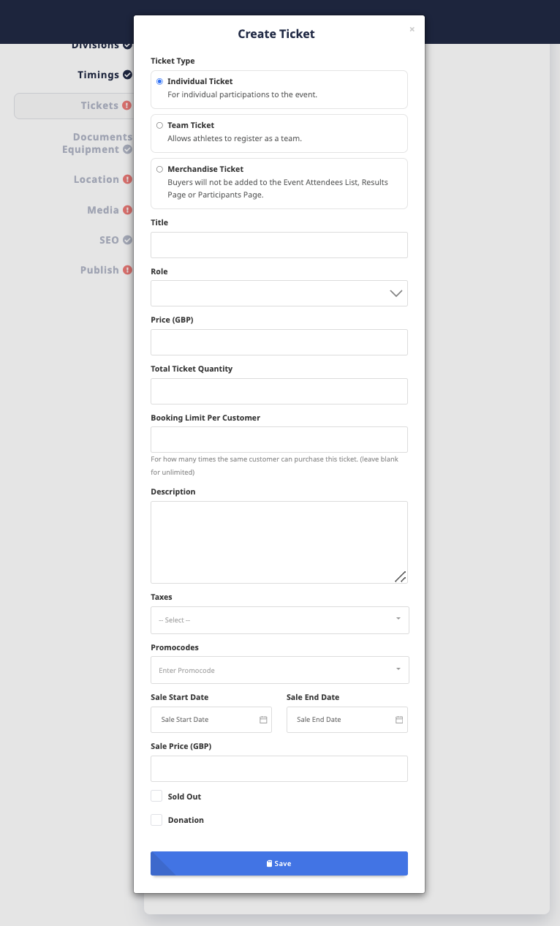
Task: Click the red alert icon beside Tickets
Action: point(127,105)
